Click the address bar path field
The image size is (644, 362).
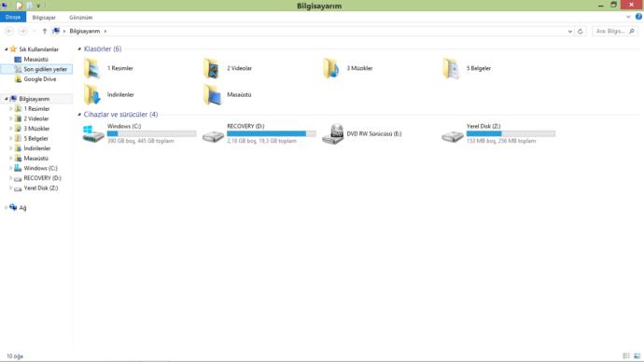[313, 31]
